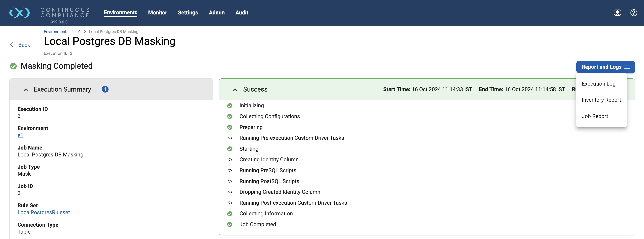This screenshot has width=644, height=239.
Task: Open the Admin section
Action: [x=217, y=13]
